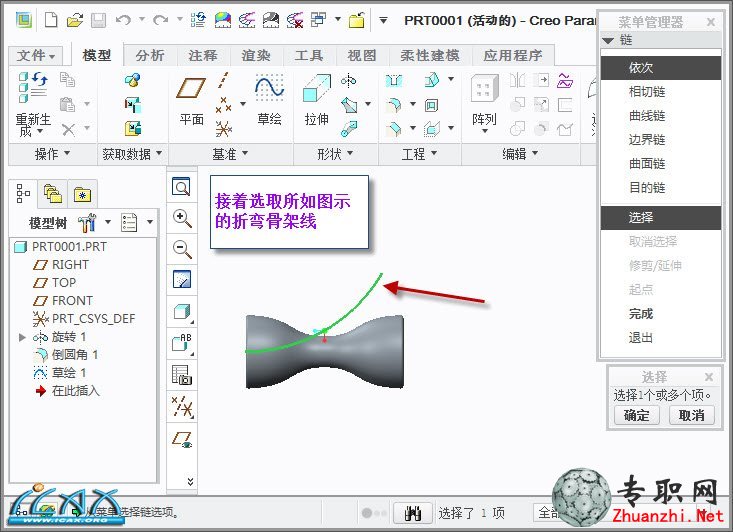This screenshot has width=733, height=532.
Task: Open the 获取数据 group dropdown
Action: click(x=132, y=153)
